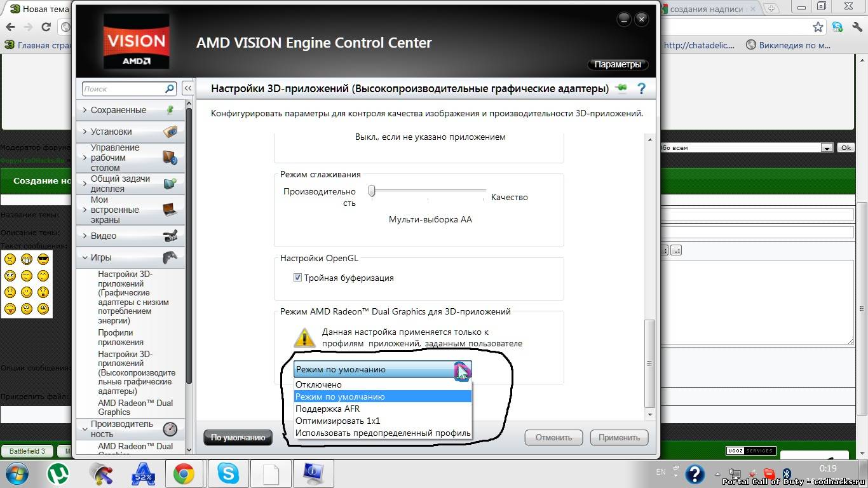Click the Bluetooth icon in the system tray
Image resolution: width=868 pixels, height=488 pixels.
[x=786, y=473]
